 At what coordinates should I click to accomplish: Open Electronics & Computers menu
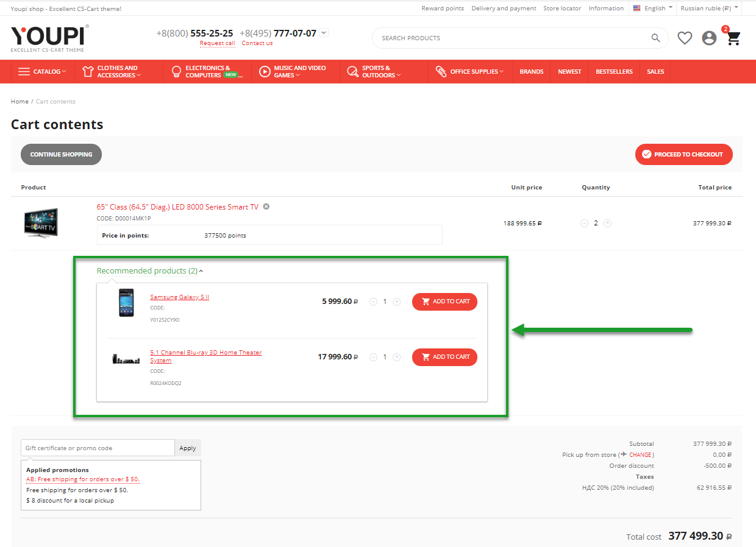click(207, 71)
